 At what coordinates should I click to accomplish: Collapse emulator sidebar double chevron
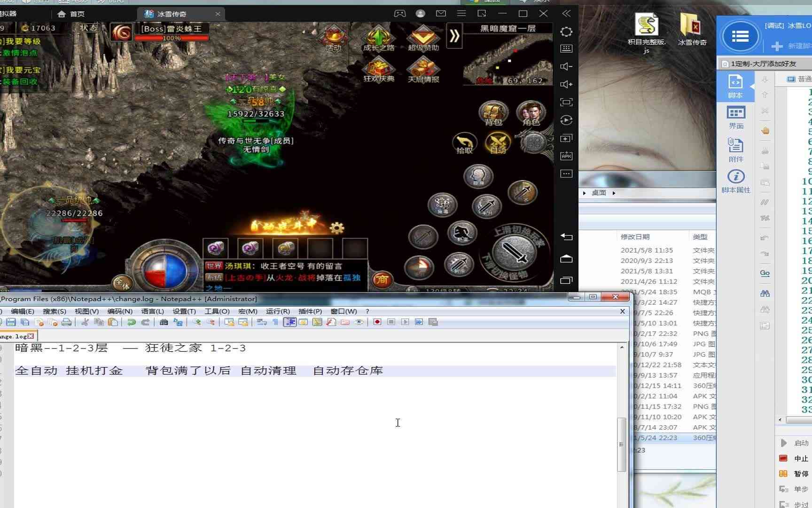566,14
